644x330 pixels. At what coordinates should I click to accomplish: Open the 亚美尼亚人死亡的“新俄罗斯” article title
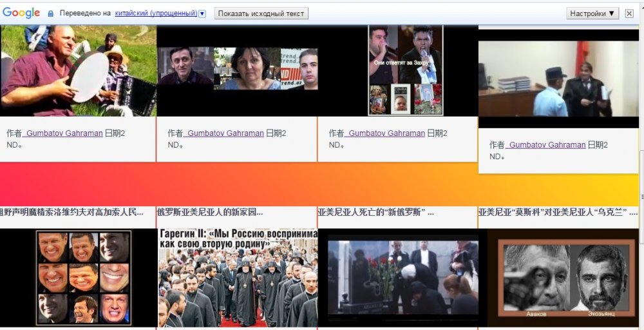tap(375, 212)
